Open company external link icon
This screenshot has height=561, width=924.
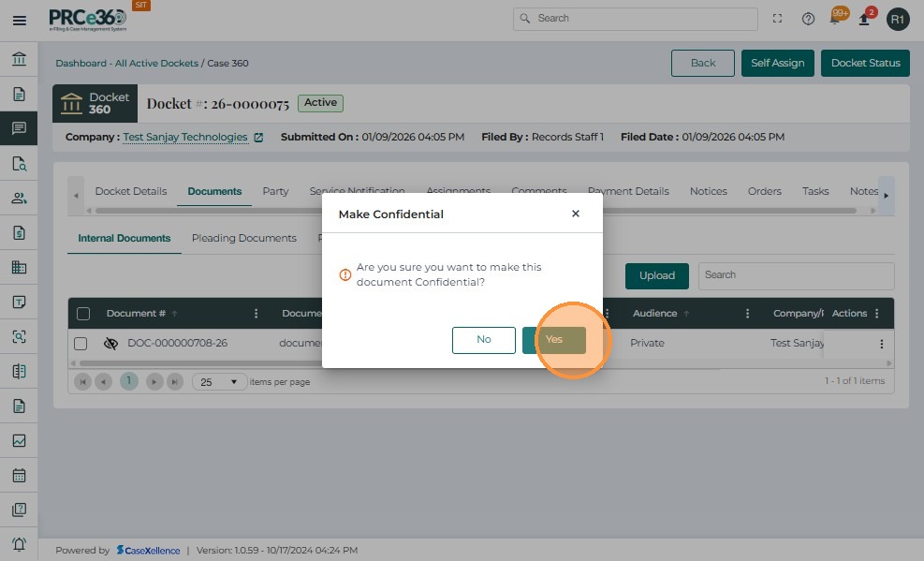point(258,138)
